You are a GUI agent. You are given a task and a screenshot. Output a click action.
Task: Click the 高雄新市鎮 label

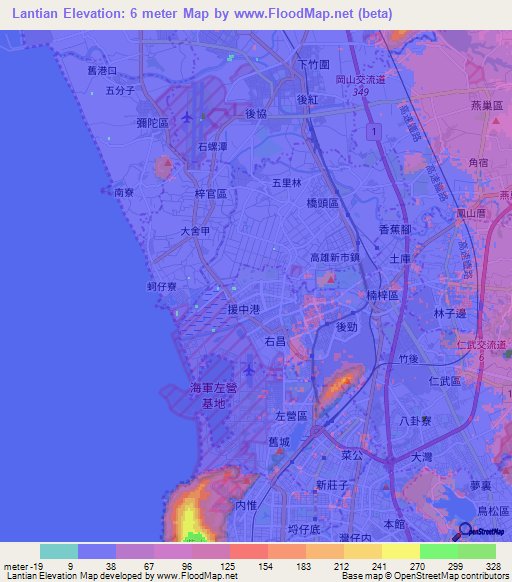pyautogui.click(x=335, y=257)
